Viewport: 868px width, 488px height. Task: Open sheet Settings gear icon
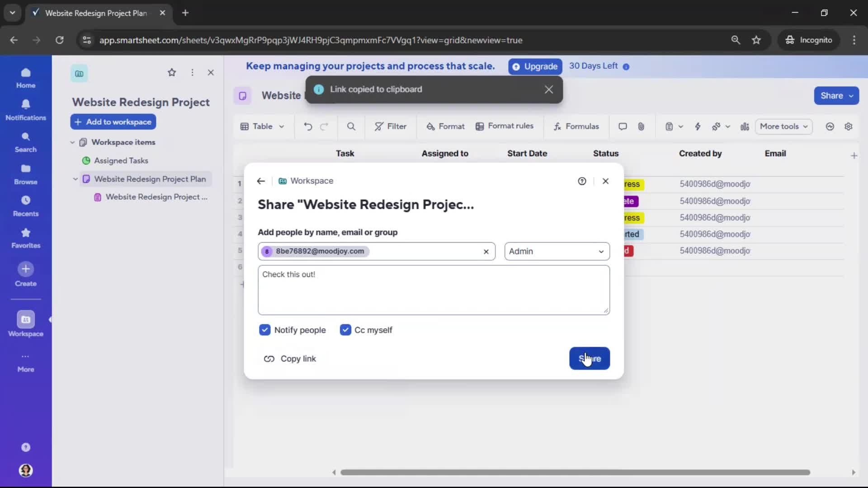coord(849,127)
